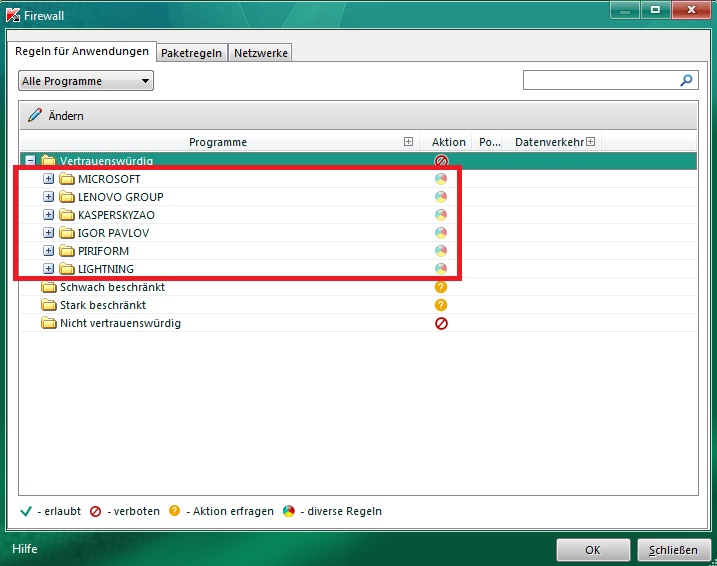The width and height of the screenshot is (717, 566).
Task: Switch to the Netzwerke tab
Action: click(261, 53)
